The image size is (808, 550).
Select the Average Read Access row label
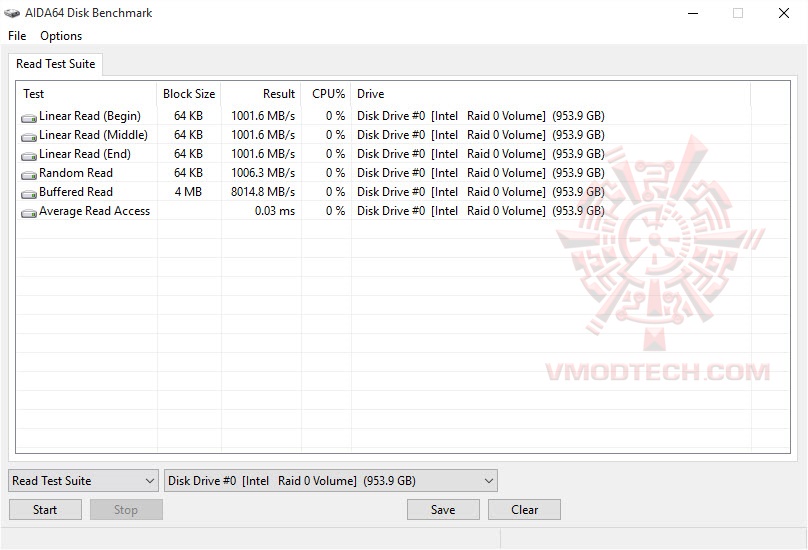[x=94, y=211]
